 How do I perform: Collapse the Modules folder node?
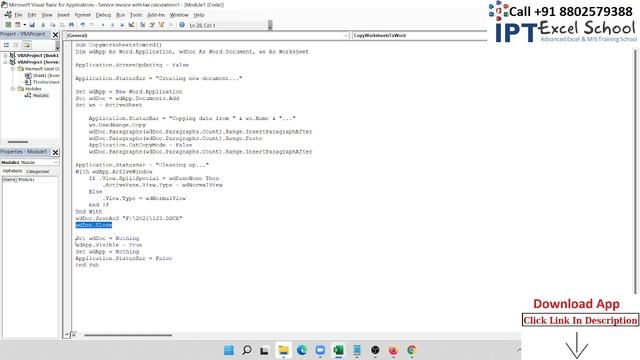(x=13, y=89)
